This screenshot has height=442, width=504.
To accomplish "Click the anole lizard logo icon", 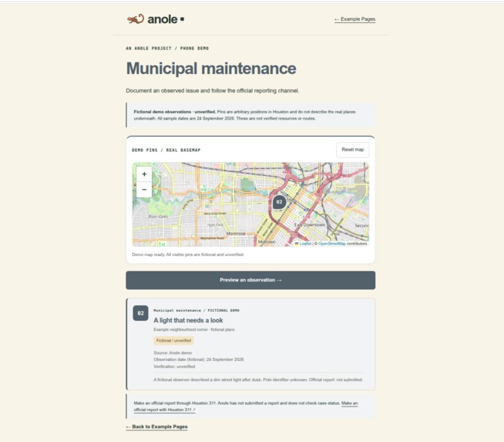I will [136, 19].
